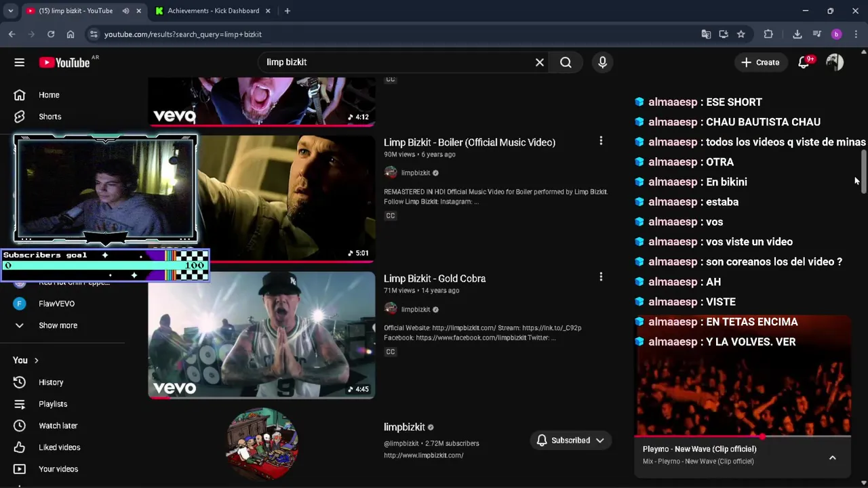Open the media control icon in the toolbar
The width and height of the screenshot is (868, 488).
pyautogui.click(x=817, y=34)
